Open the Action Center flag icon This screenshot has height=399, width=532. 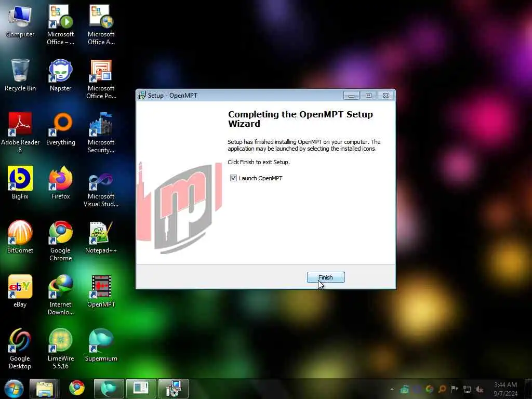(454, 389)
